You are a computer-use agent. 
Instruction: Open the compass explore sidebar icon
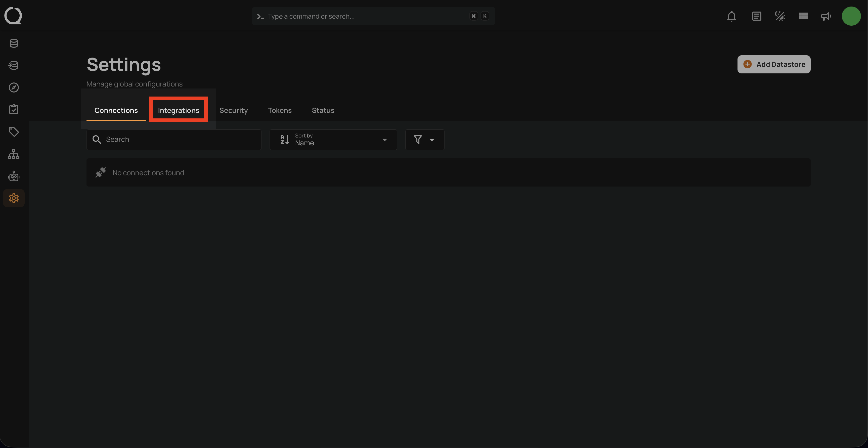tap(14, 87)
